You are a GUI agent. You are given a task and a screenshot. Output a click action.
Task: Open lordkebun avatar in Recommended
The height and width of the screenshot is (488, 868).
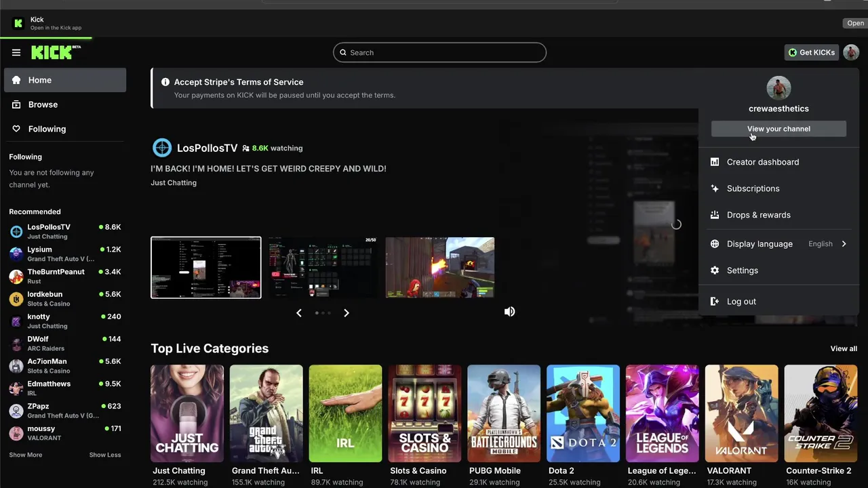(16, 299)
